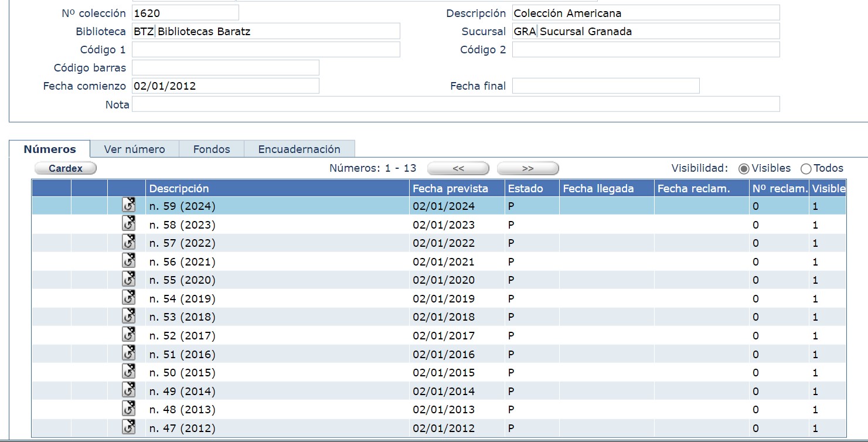
Task: Select the Visibles visibility radio button
Action: point(744,169)
